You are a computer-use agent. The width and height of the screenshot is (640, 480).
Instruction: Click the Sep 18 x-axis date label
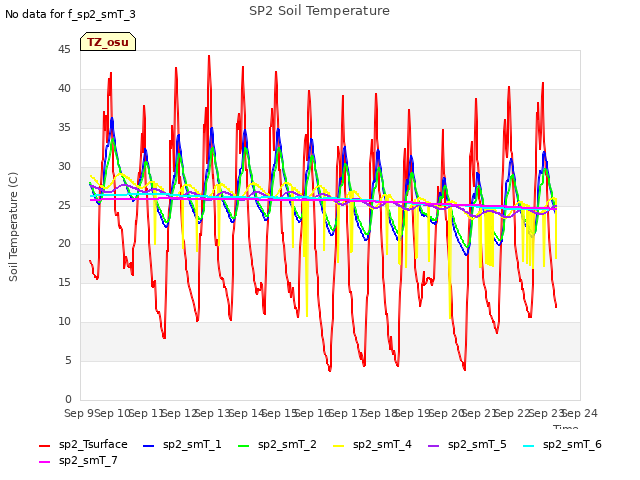[380, 413]
